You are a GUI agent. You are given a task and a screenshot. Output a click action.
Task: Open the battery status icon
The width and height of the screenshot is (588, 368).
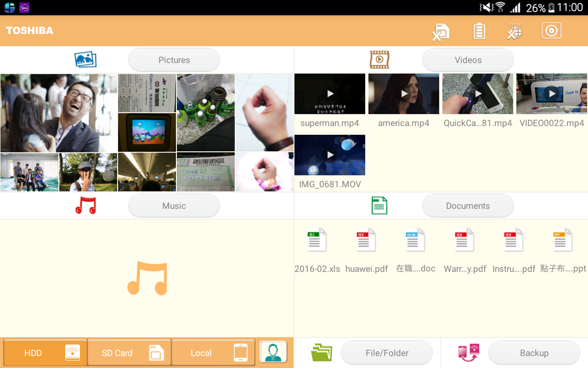[479, 32]
